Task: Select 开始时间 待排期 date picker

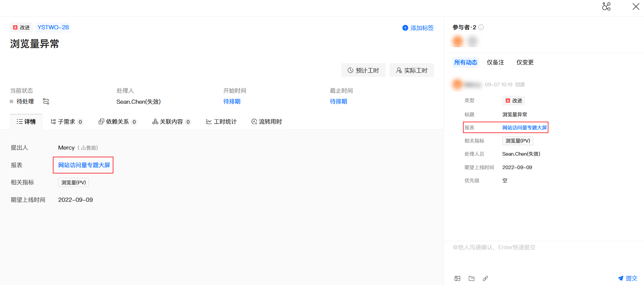Action: pyautogui.click(x=232, y=101)
